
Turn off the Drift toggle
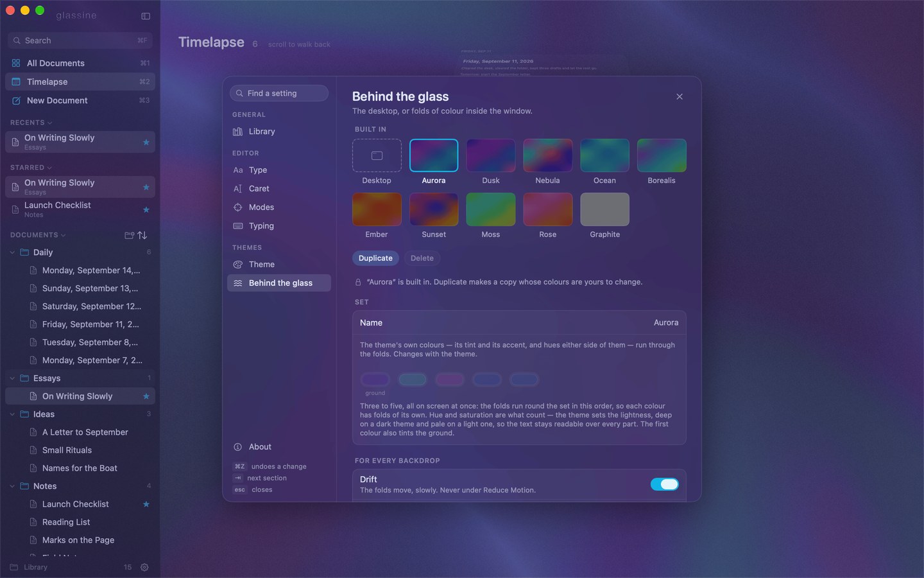664,484
